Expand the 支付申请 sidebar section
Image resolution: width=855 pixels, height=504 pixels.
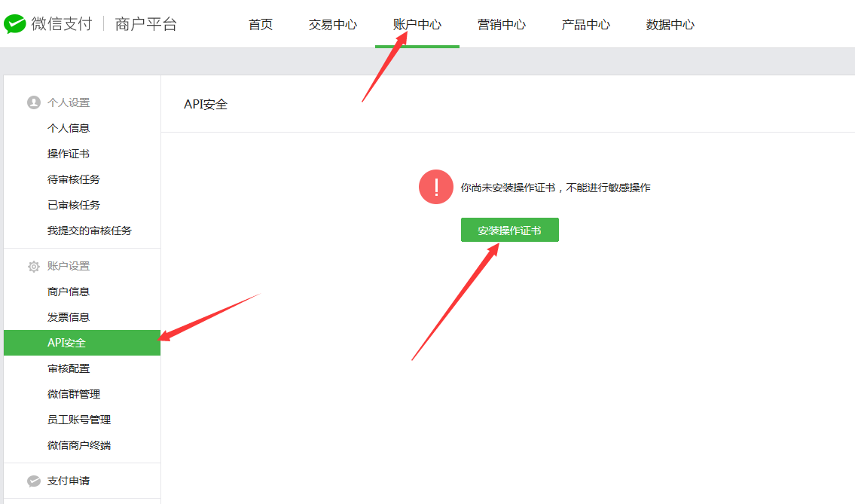click(69, 481)
